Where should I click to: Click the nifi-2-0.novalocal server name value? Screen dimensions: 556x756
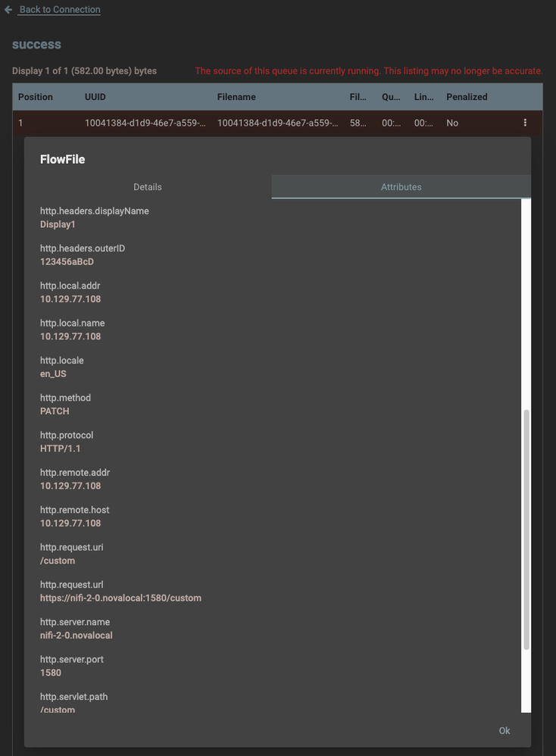77,636
